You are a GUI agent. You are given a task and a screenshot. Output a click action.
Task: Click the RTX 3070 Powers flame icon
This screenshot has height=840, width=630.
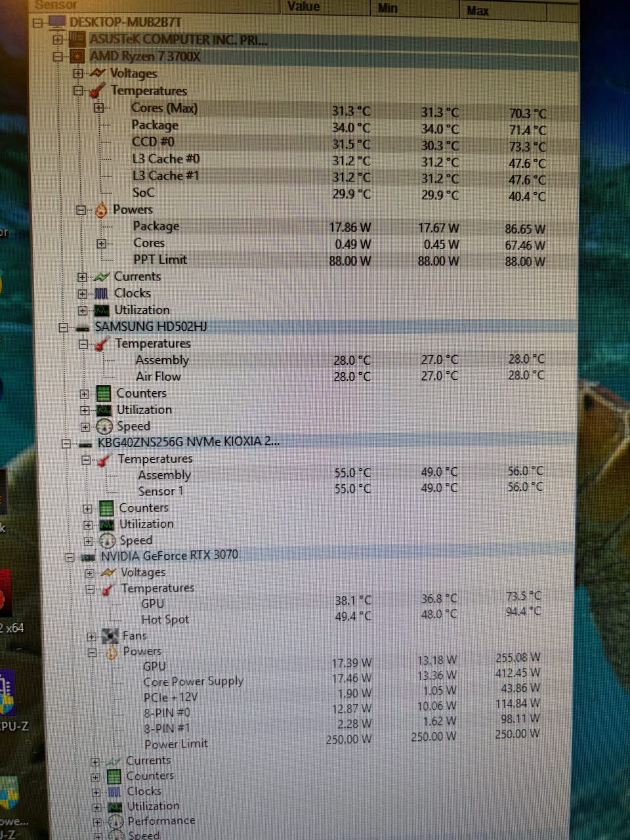click(x=111, y=652)
